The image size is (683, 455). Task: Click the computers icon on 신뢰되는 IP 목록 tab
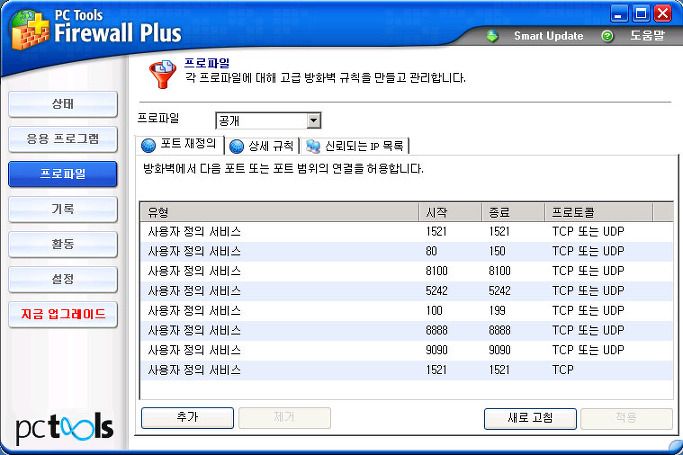point(313,146)
